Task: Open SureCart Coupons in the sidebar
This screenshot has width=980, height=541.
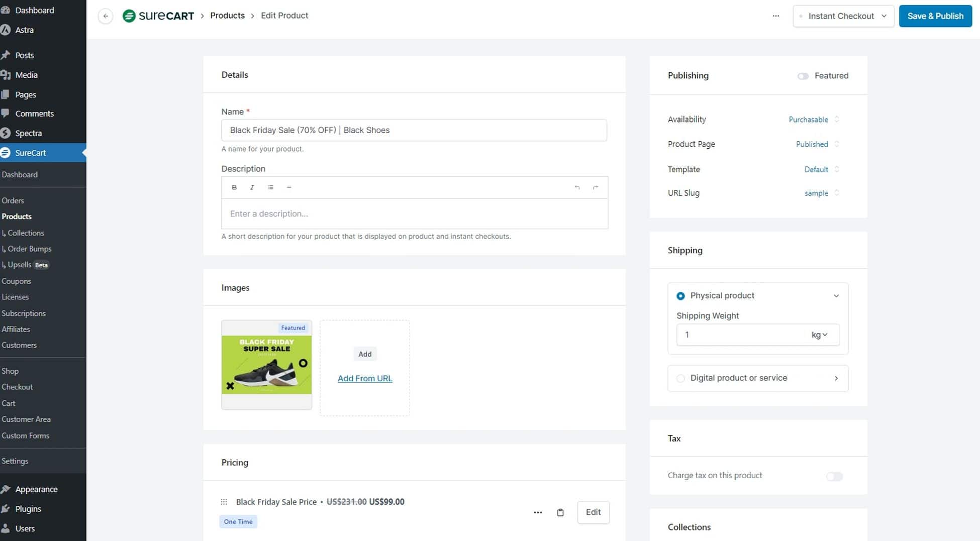Action: [17, 281]
